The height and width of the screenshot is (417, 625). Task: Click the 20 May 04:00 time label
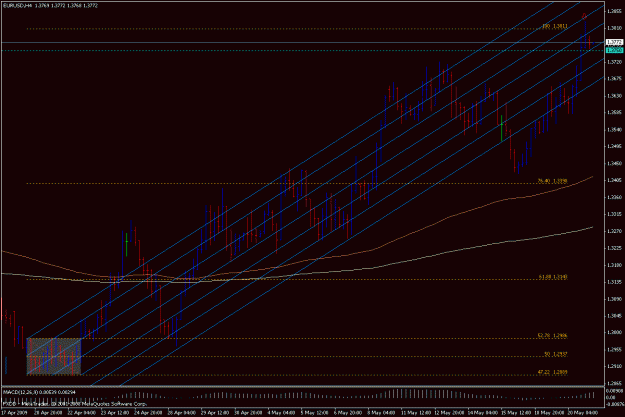[x=583, y=413]
